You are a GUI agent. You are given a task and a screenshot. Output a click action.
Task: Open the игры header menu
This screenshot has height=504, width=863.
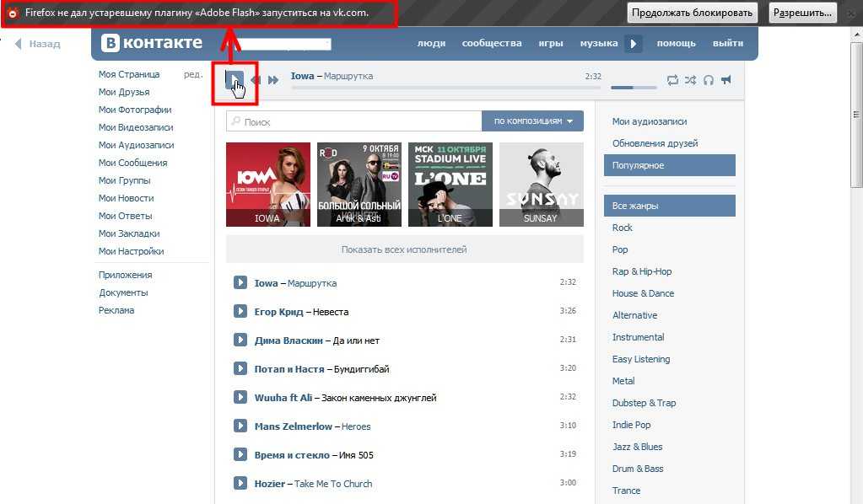point(550,44)
